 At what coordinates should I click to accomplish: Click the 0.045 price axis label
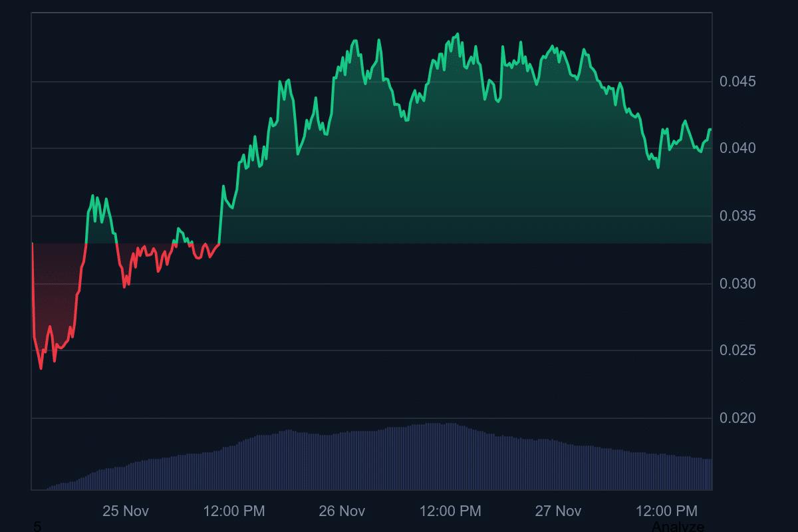coord(737,82)
